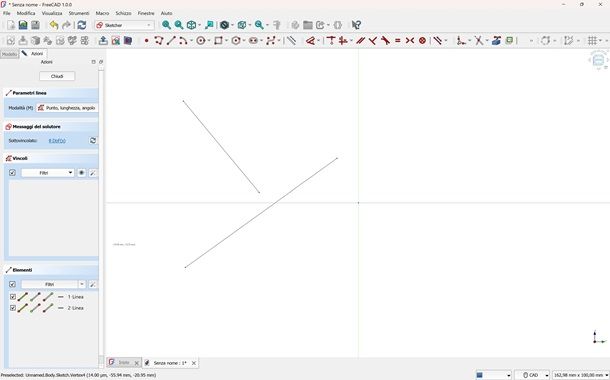Click the Vincoli settings wrench button
This screenshot has width=610, height=380.
coord(93,173)
